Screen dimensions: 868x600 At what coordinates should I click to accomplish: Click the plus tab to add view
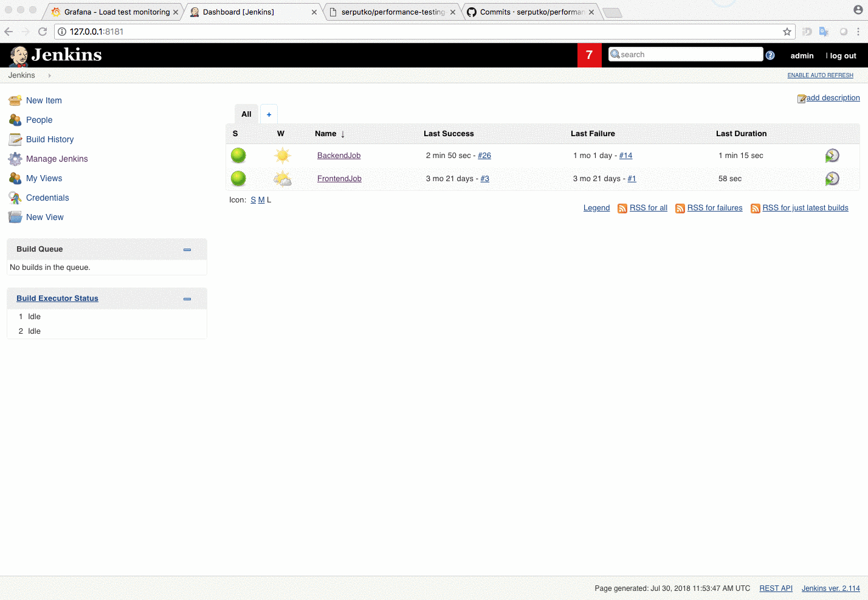click(269, 114)
